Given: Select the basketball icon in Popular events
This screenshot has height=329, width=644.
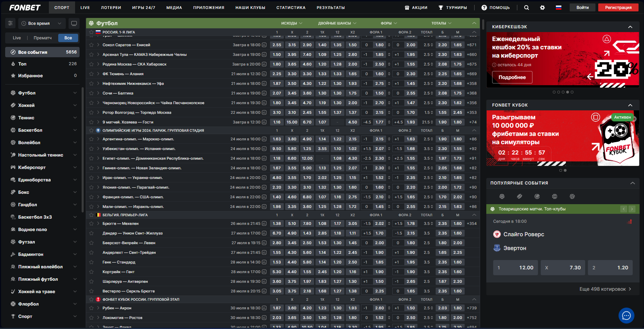Looking at the screenshot, I should (554, 196).
